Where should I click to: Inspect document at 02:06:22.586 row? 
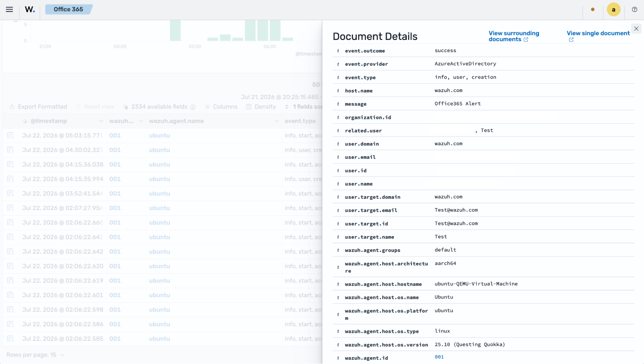[11, 324]
